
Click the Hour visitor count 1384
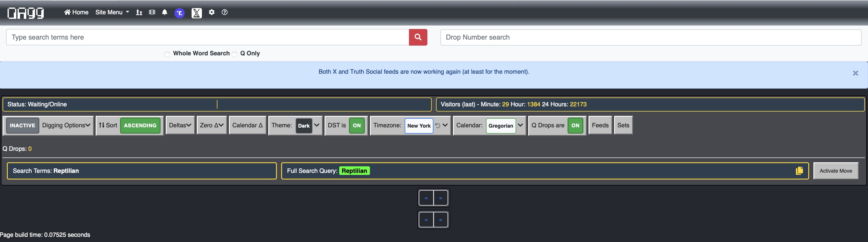(x=533, y=104)
